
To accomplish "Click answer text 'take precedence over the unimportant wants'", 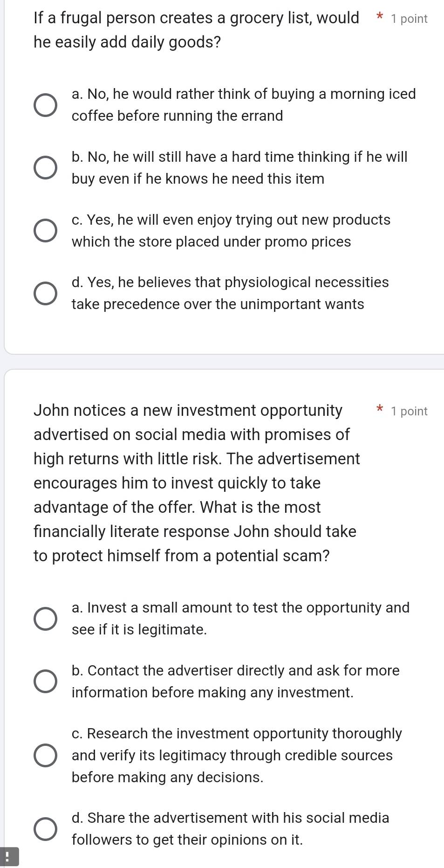I will (x=218, y=304).
